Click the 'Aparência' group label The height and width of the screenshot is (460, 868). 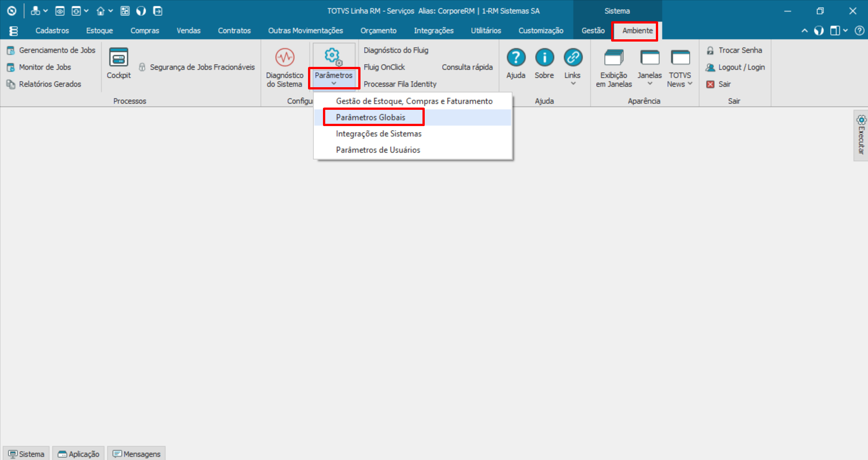[x=644, y=101]
